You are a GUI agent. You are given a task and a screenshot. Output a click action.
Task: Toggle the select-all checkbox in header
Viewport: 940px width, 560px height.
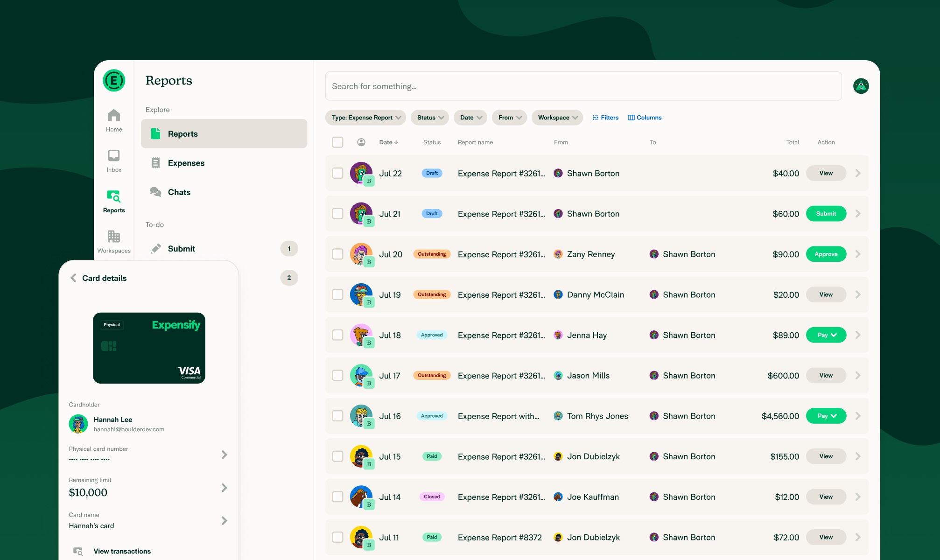click(x=337, y=142)
